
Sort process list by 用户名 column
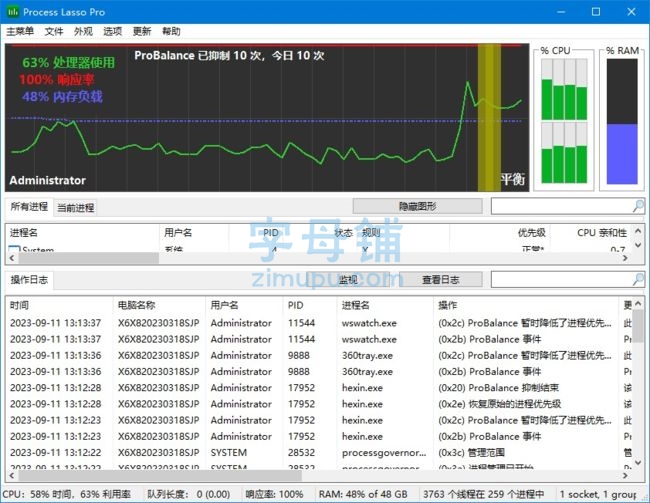[x=194, y=233]
